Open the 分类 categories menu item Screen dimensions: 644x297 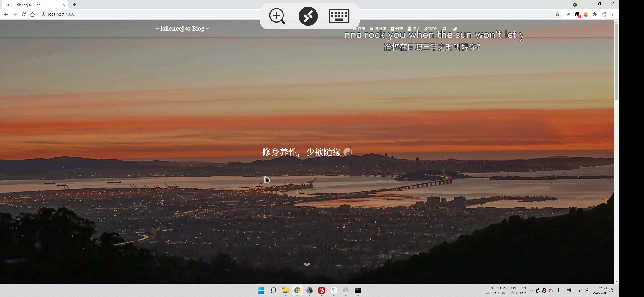coord(397,29)
